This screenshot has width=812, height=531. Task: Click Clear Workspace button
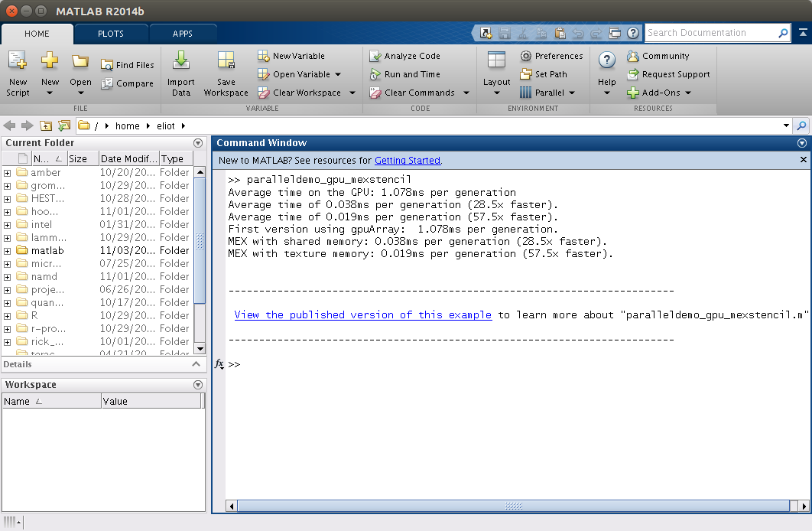tap(300, 93)
